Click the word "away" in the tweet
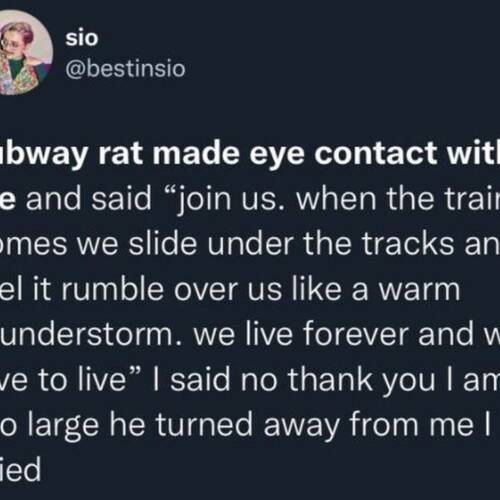 point(301,427)
